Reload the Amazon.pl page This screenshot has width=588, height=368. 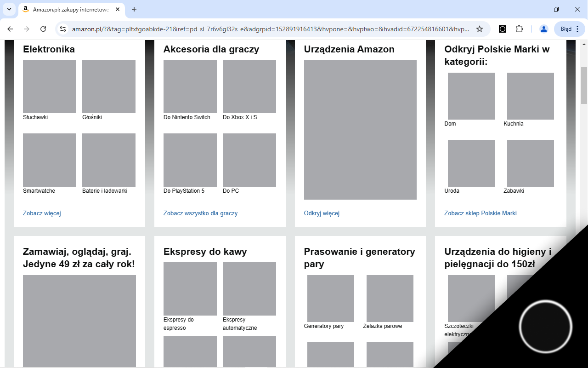coord(43,29)
